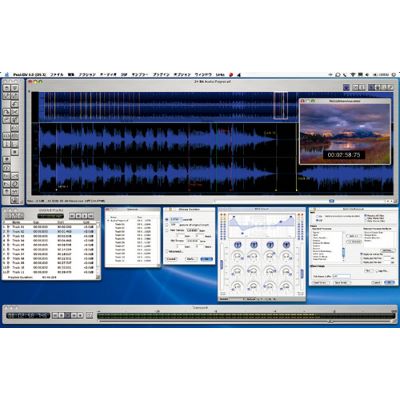The width and height of the screenshot is (400, 400).
Task: Select the Track 02 row in the playlist
Action: [51, 231]
